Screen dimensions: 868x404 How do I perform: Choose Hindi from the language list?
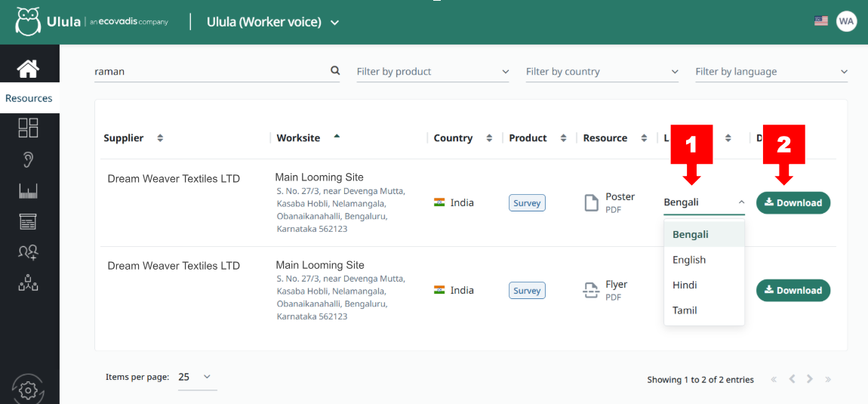tap(704, 285)
